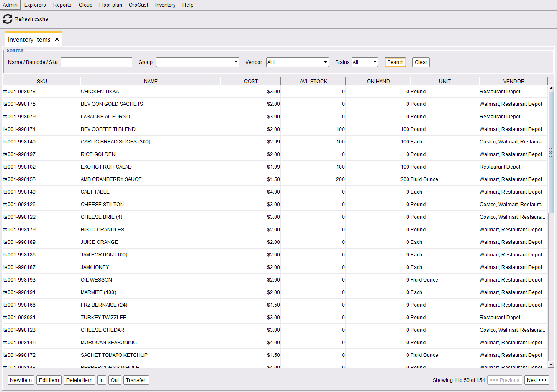This screenshot has height=392, width=557.
Task: Open the Reports menu
Action: 62,5
